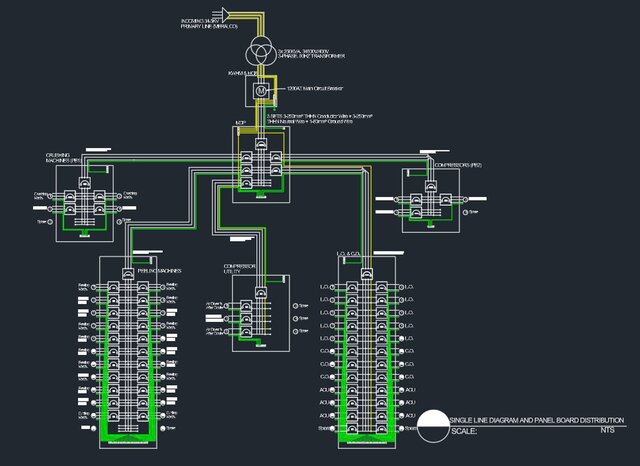
Task: Select the CRUSHING MACHINES (PB1) label
Action: click(x=63, y=158)
